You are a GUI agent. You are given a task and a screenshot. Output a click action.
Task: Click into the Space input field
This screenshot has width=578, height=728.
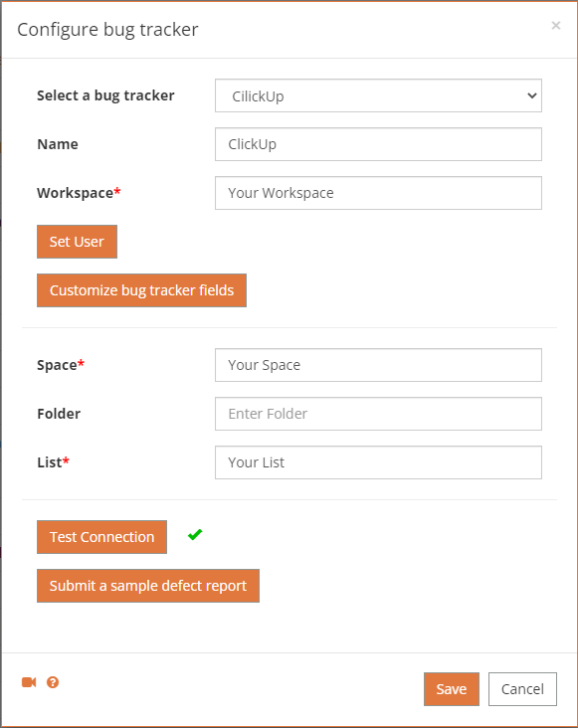point(378,365)
